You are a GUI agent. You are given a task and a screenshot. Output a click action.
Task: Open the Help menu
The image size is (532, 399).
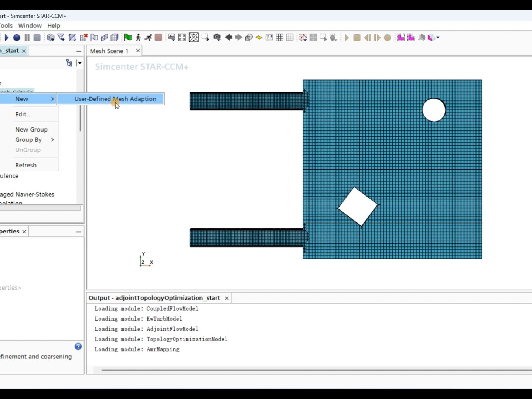pos(54,25)
